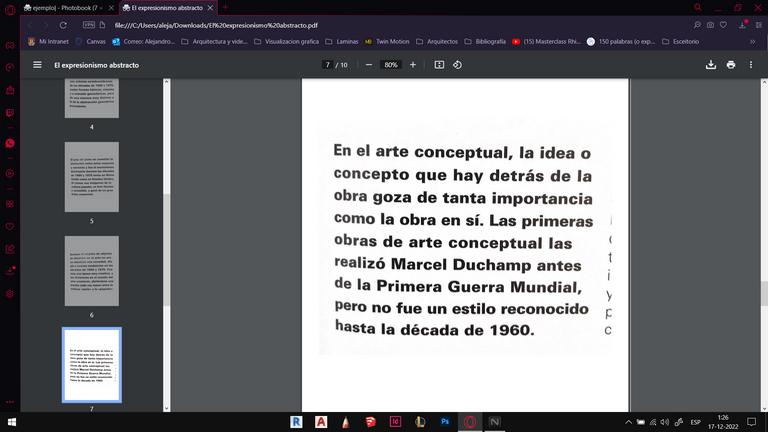Open the Twitch sidebar icon

click(10, 113)
